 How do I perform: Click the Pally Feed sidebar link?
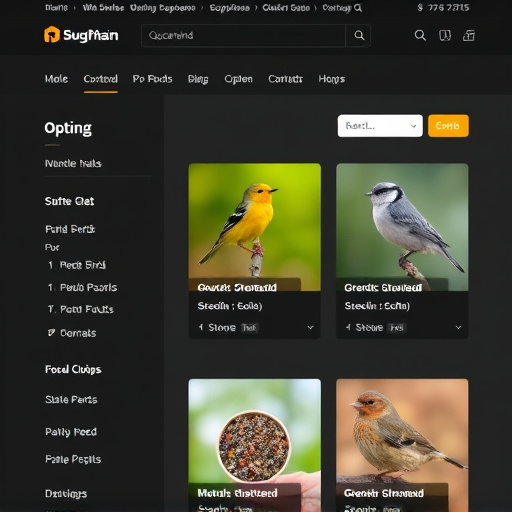[71, 432]
